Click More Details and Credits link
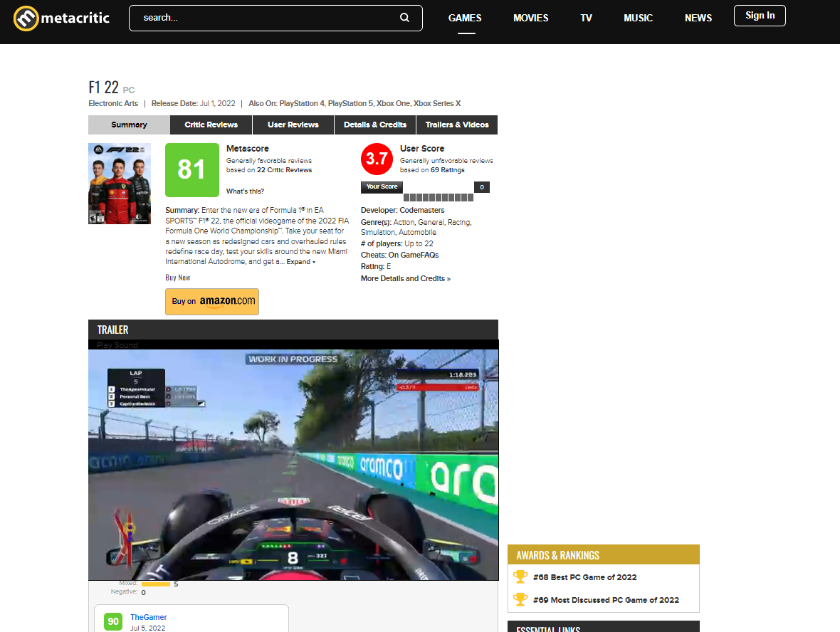Image resolution: width=840 pixels, height=632 pixels. [x=406, y=278]
